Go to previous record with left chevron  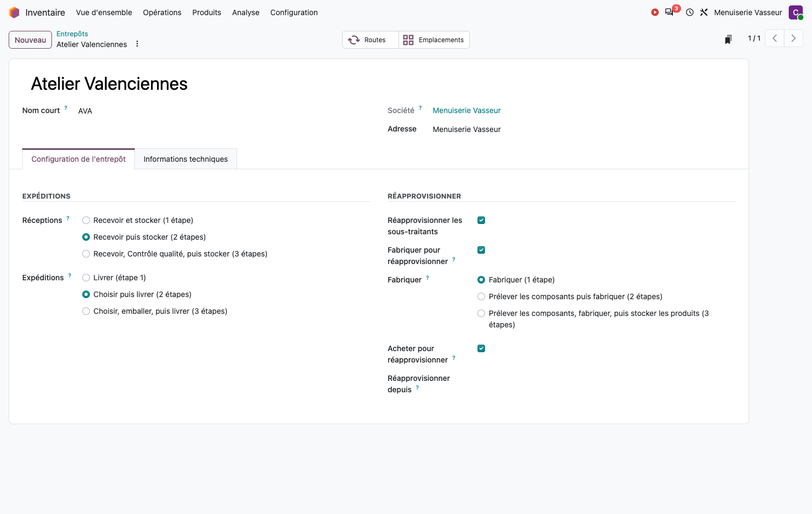pos(775,38)
